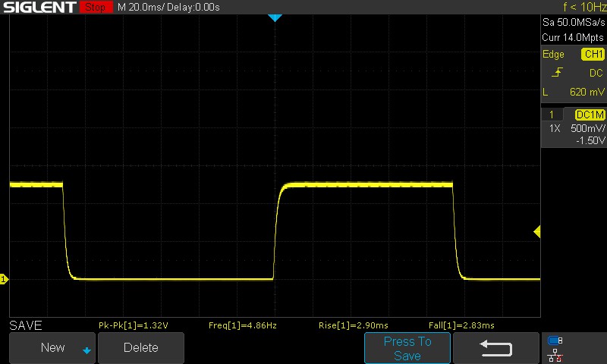
Task: Select the CH1 trigger source label
Action: point(593,54)
